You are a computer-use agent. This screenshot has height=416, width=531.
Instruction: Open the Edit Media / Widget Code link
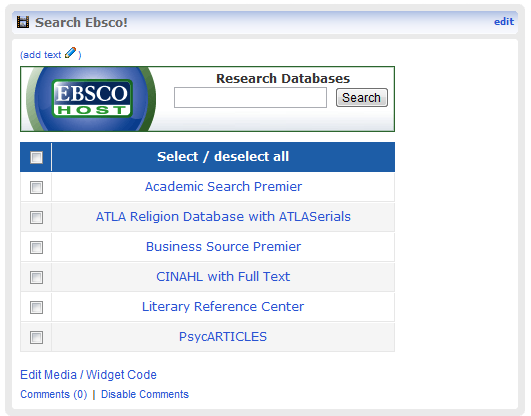click(88, 375)
